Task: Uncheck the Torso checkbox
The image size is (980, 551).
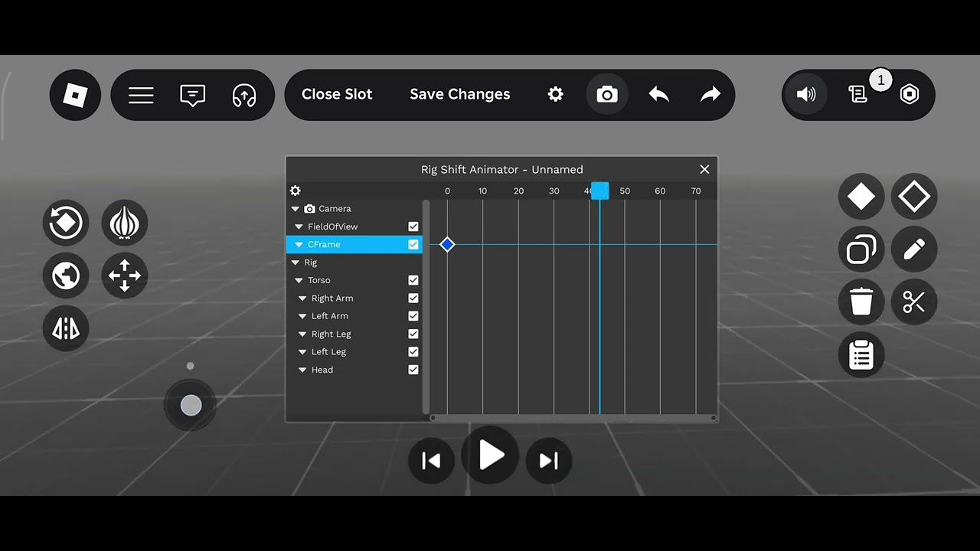Action: click(x=413, y=280)
